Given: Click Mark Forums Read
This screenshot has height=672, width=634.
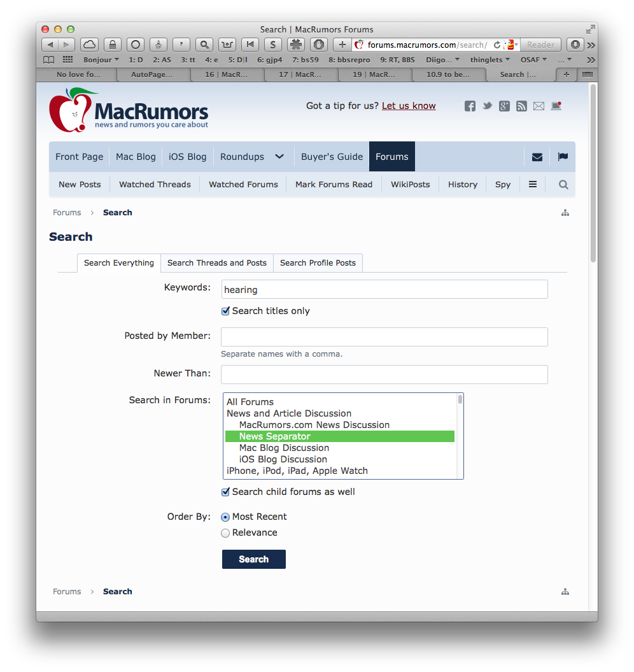Looking at the screenshot, I should tap(334, 185).
